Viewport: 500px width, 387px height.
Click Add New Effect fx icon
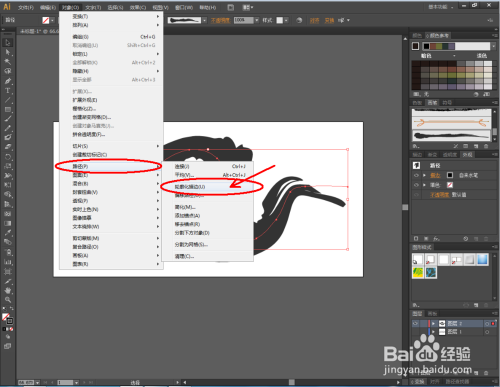(436, 239)
